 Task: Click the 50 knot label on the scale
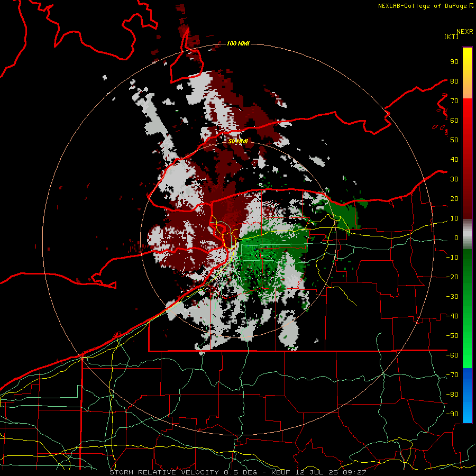click(x=454, y=140)
